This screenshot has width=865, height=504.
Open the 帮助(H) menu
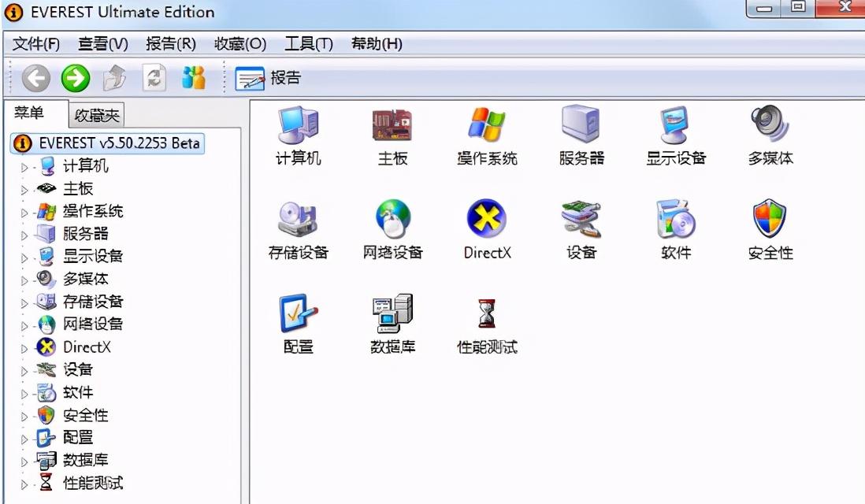(377, 43)
